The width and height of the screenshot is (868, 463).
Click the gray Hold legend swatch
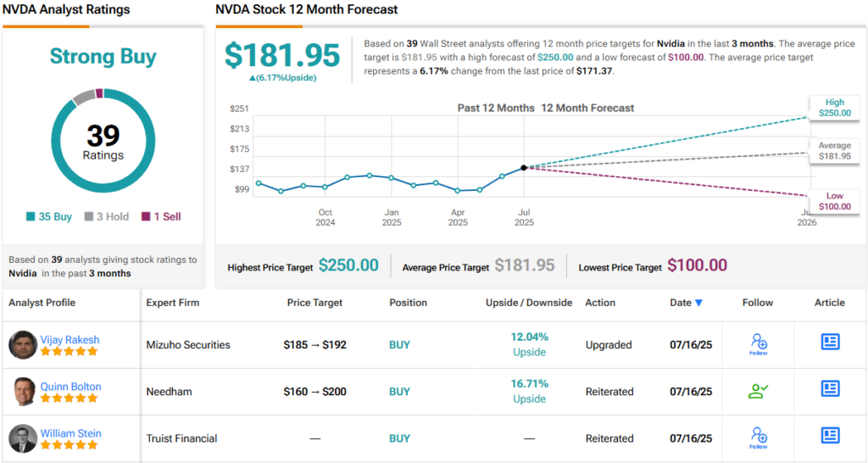89,216
